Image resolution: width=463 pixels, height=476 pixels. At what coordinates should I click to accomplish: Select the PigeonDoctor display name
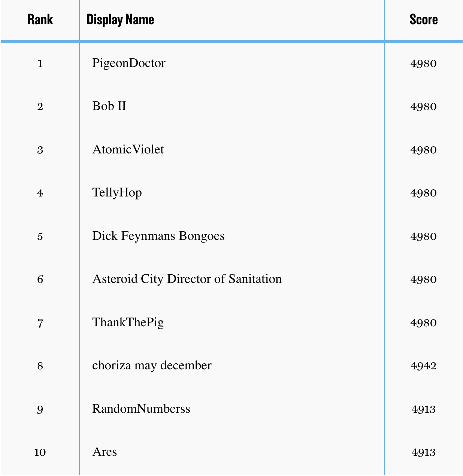tap(129, 63)
